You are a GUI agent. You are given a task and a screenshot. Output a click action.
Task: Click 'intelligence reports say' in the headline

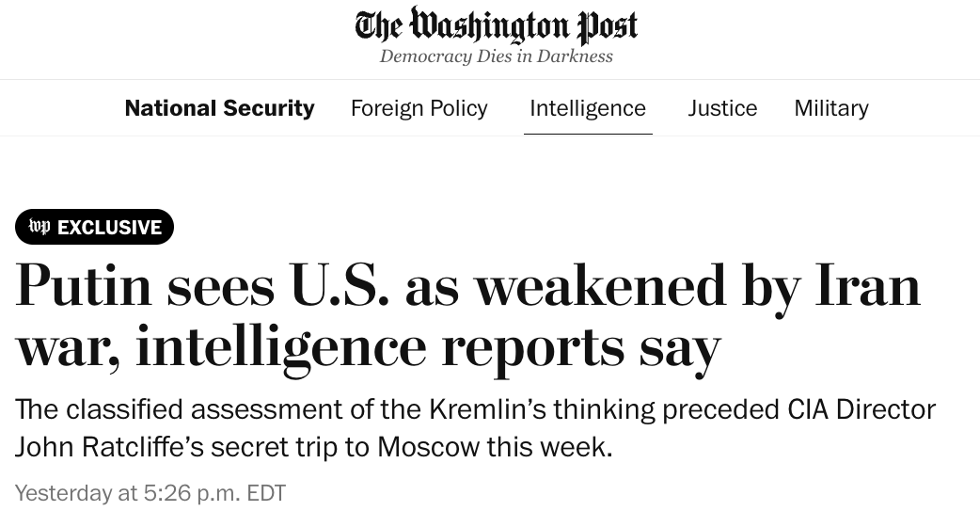point(428,347)
